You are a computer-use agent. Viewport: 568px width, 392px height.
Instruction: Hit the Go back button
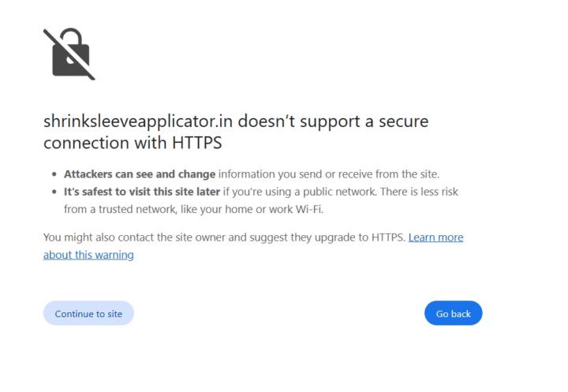453,313
